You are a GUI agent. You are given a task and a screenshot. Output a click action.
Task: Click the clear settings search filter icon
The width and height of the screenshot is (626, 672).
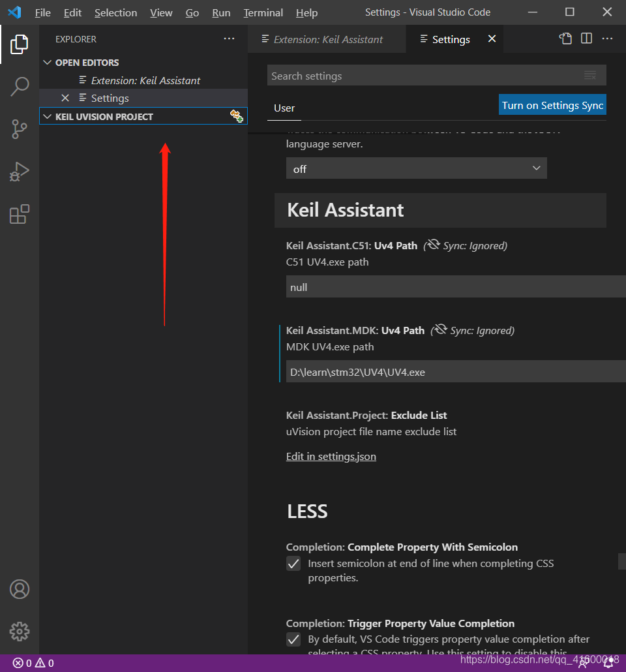590,76
